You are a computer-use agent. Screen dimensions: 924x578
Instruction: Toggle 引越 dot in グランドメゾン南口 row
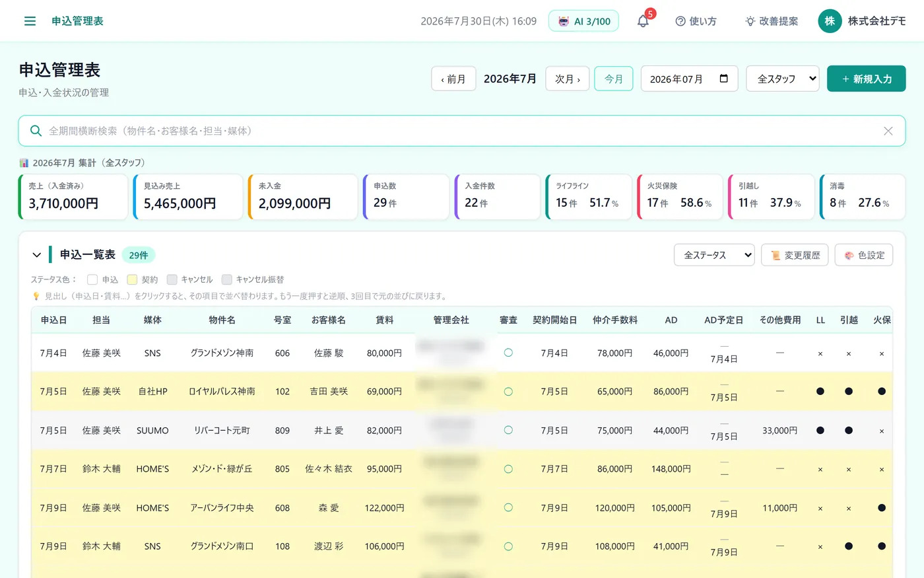click(x=849, y=546)
